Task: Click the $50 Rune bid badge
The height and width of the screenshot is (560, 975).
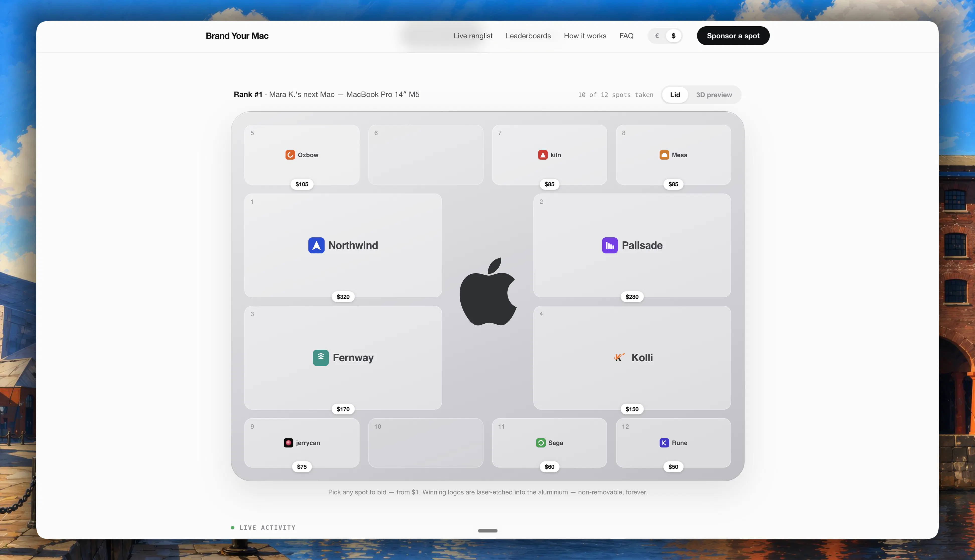Action: coord(673,467)
